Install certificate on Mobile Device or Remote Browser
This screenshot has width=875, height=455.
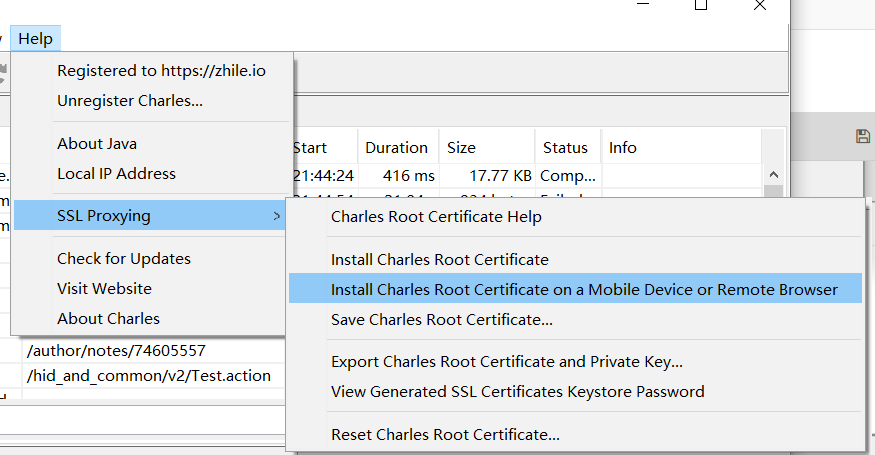(x=575, y=288)
